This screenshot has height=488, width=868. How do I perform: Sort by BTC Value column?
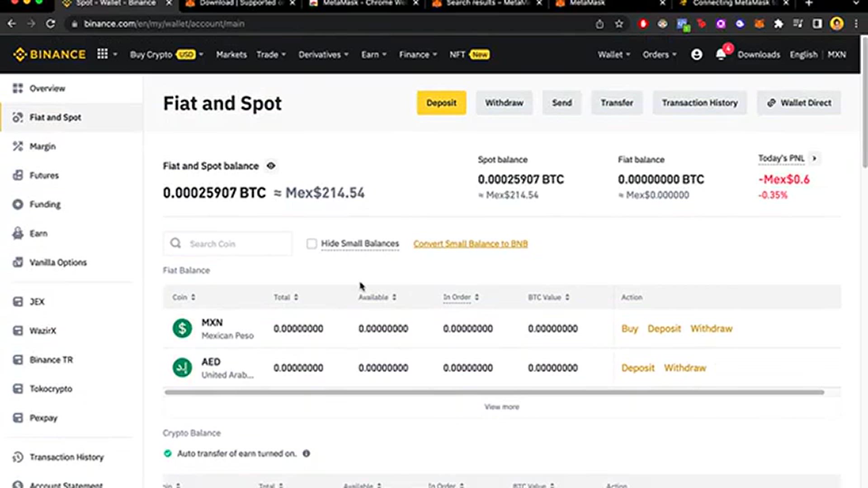548,297
